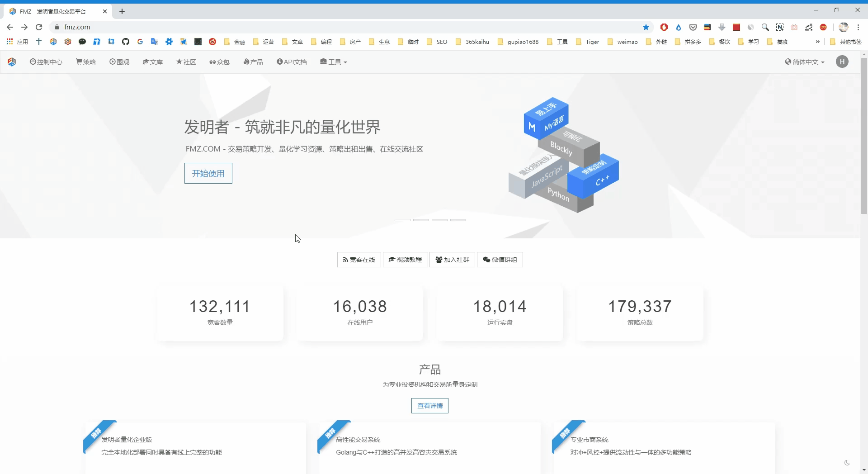Open a new browser tab
This screenshot has height=474, width=868.
pyautogui.click(x=122, y=11)
